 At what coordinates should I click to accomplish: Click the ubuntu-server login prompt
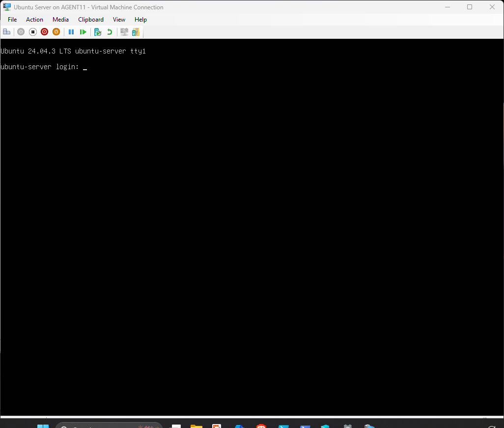click(x=84, y=67)
